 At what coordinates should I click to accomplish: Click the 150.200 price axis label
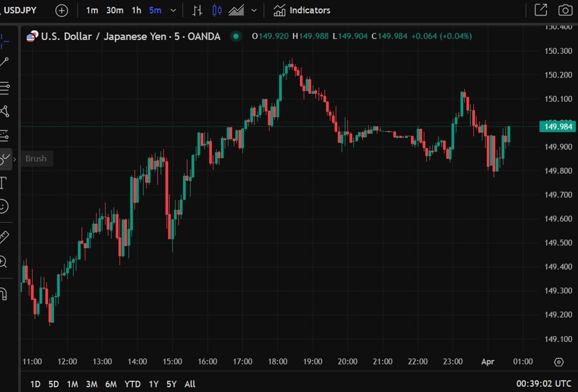pyautogui.click(x=558, y=75)
